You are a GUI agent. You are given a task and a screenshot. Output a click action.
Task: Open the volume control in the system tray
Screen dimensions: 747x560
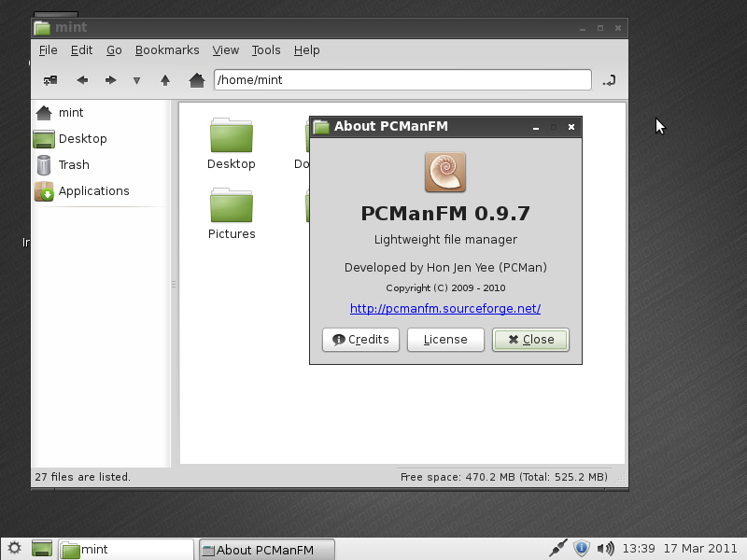coord(606,548)
